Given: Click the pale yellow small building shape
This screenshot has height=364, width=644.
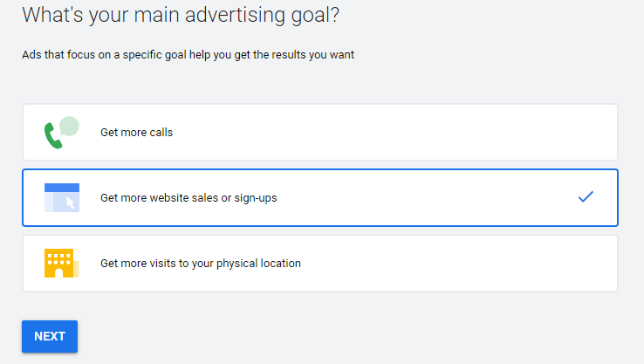Looking at the screenshot, I should coord(76,268).
